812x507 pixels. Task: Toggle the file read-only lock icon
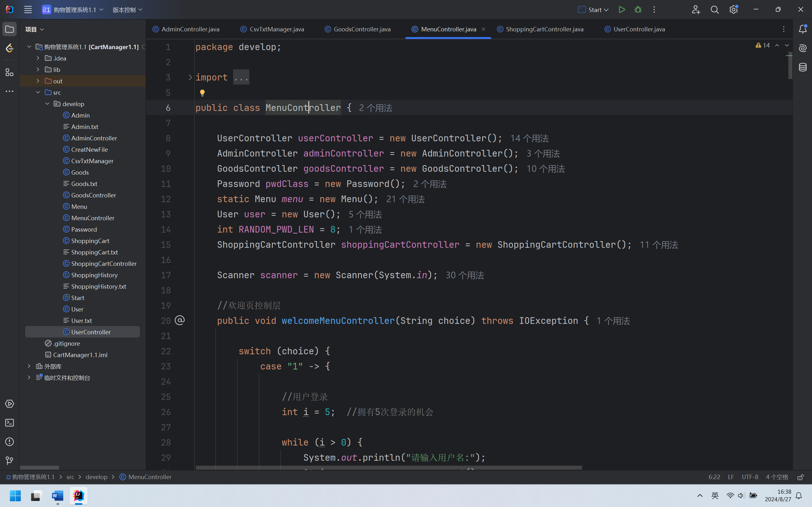801,477
